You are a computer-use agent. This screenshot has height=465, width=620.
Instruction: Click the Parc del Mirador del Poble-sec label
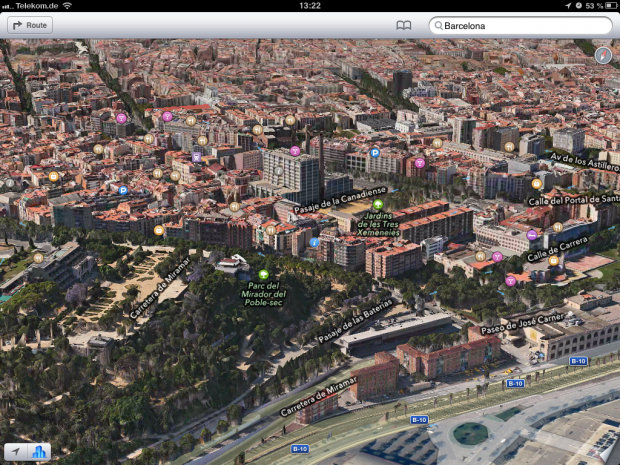263,294
